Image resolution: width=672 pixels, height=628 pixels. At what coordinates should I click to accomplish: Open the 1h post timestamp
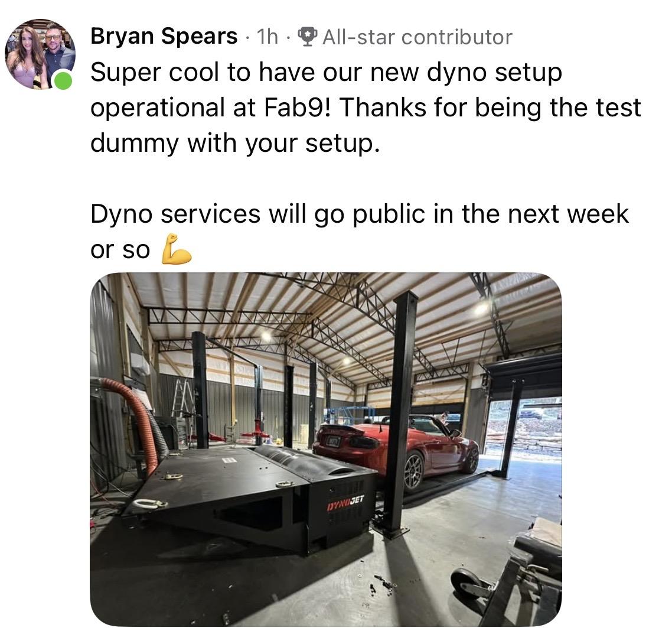[x=267, y=37]
